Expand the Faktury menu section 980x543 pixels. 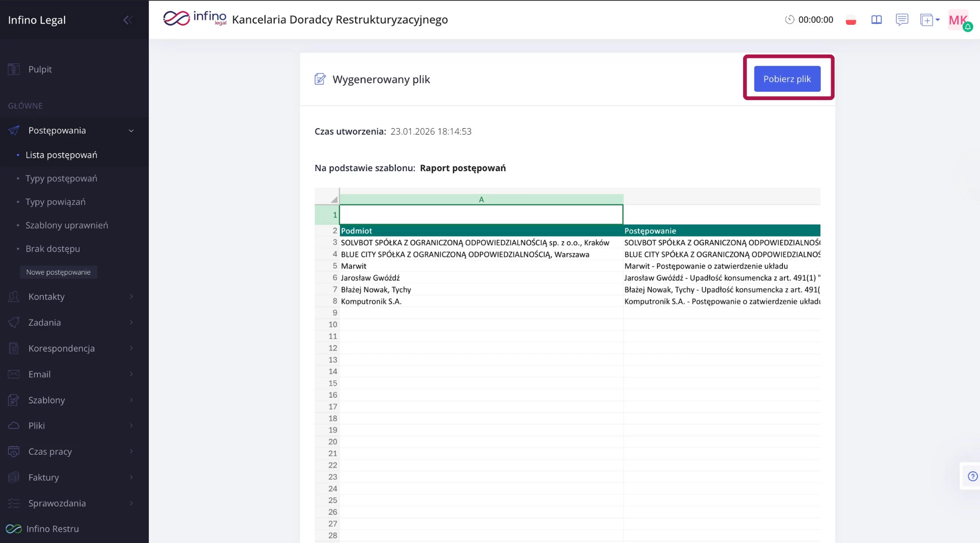[131, 477]
